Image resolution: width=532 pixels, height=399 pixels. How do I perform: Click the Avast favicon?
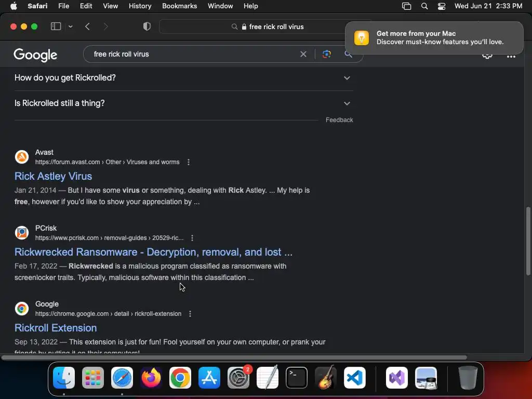[x=22, y=157]
